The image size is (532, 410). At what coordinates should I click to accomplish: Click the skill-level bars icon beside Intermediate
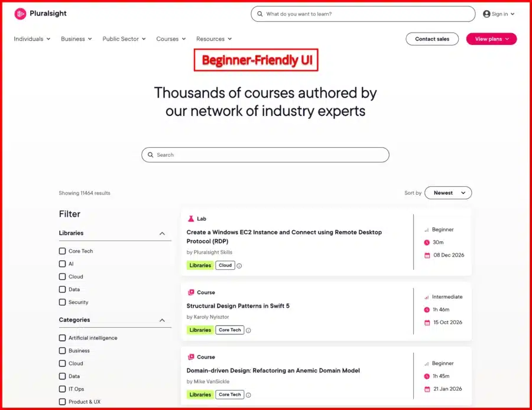pyautogui.click(x=427, y=296)
